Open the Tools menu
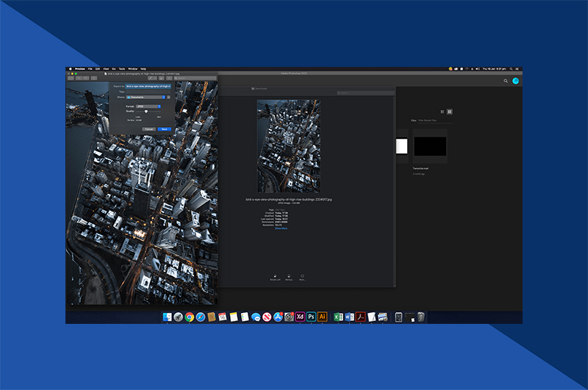Viewport: 588px width, 390px height. pyautogui.click(x=122, y=69)
